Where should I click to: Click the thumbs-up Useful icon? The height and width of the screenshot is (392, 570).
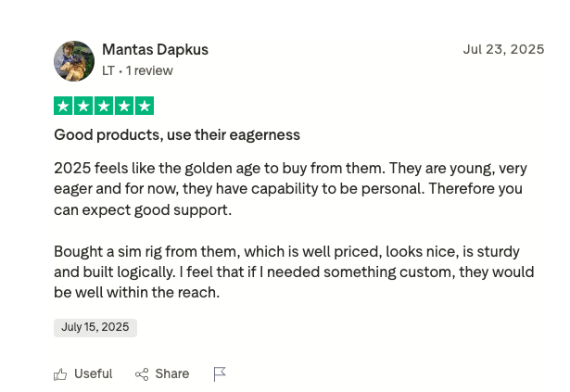[x=60, y=374]
